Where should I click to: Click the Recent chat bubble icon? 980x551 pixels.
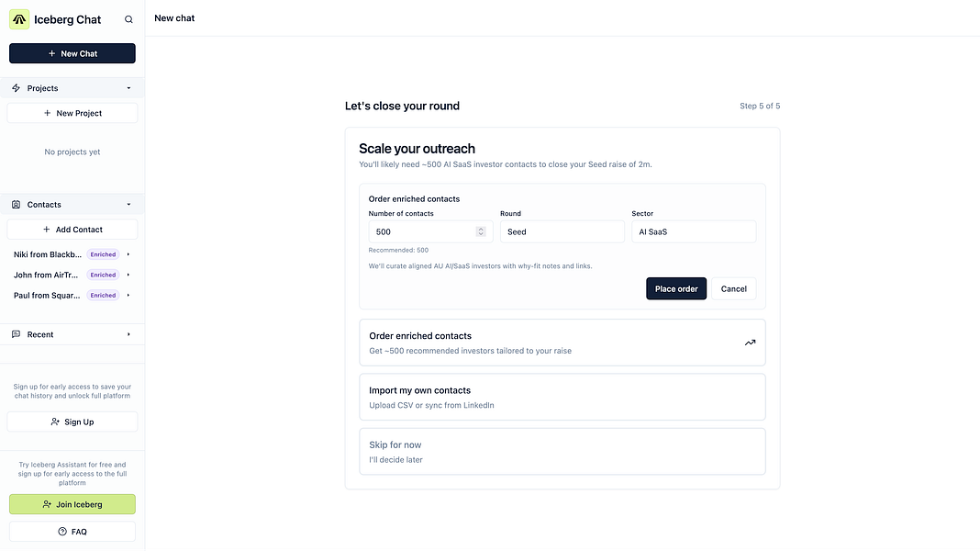pos(17,334)
